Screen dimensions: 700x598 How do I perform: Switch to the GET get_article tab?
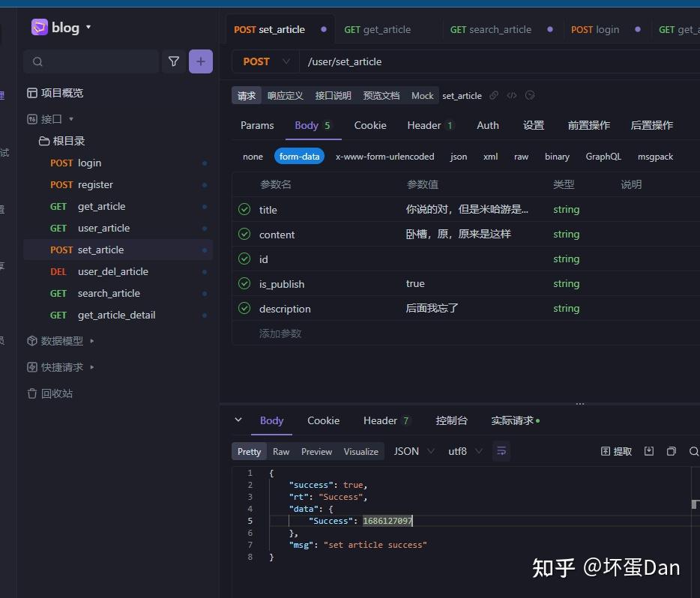pyautogui.click(x=378, y=29)
